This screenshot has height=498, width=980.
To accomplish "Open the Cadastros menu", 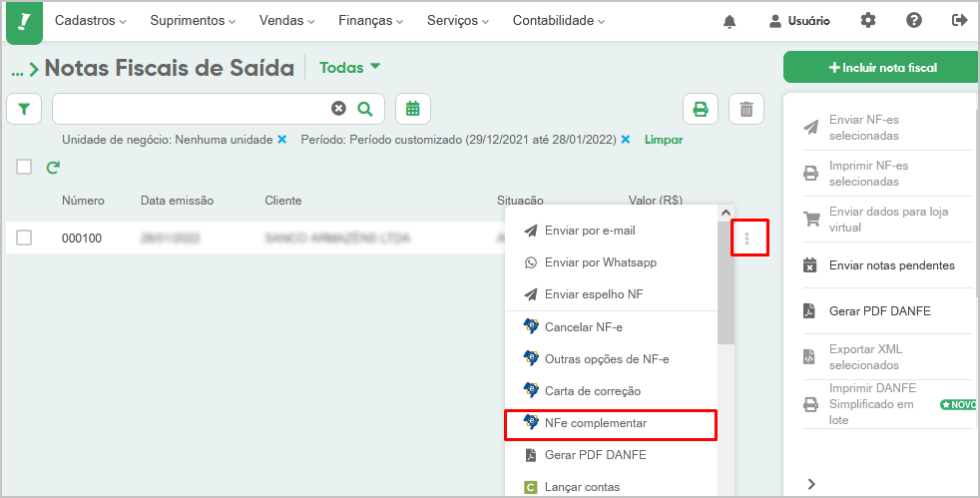I will click(91, 21).
